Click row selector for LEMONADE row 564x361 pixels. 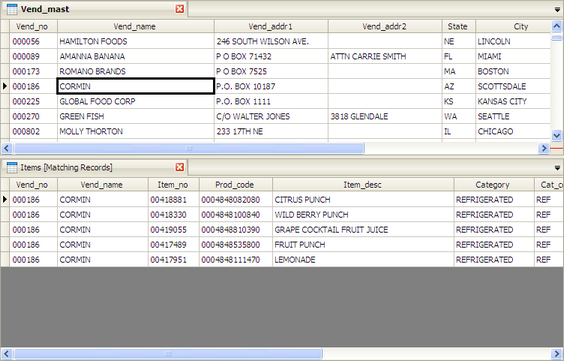[x=5, y=260]
